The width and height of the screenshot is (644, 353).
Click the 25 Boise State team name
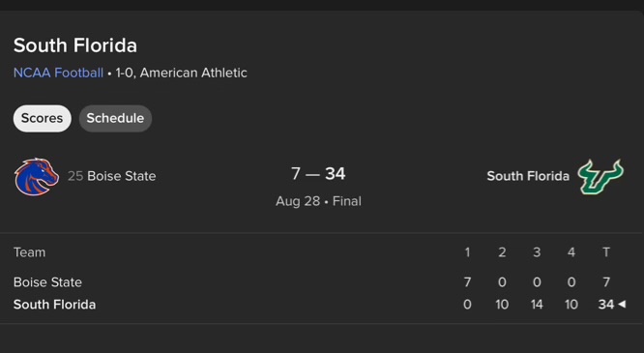112,176
